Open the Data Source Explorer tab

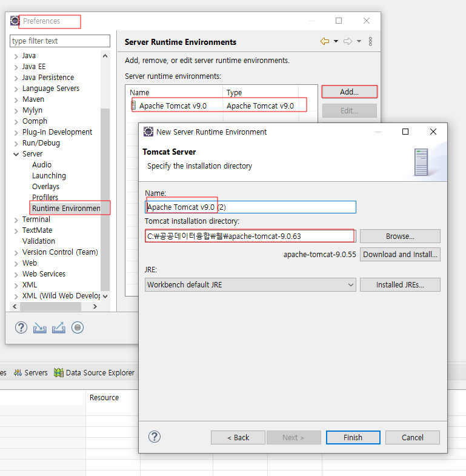coord(94,372)
